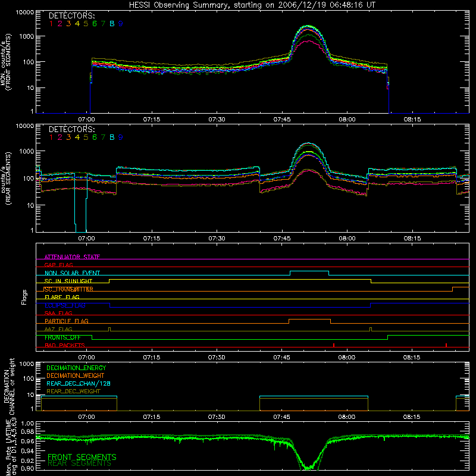Image resolution: width=476 pixels, height=476 pixels.
Task: Click the REAR SEGMENTS counts/s axis title
Action: (5, 178)
